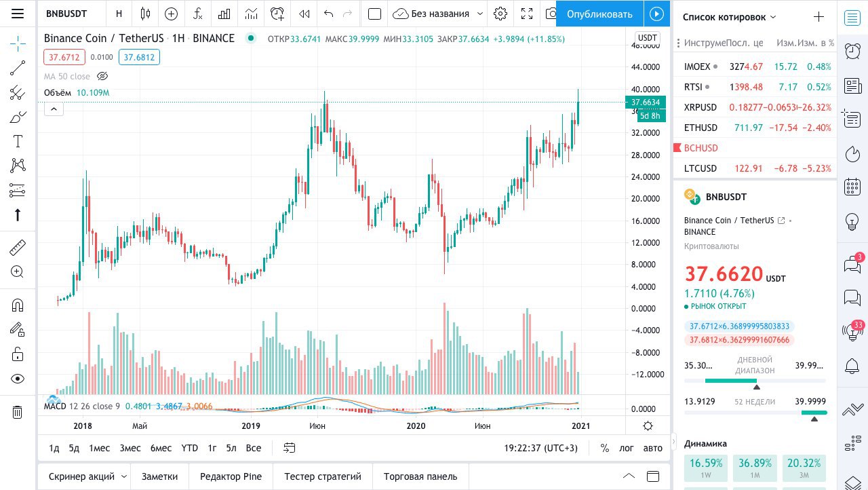
Task: Switch to the "Торговая панель" tab
Action: pyautogui.click(x=420, y=476)
